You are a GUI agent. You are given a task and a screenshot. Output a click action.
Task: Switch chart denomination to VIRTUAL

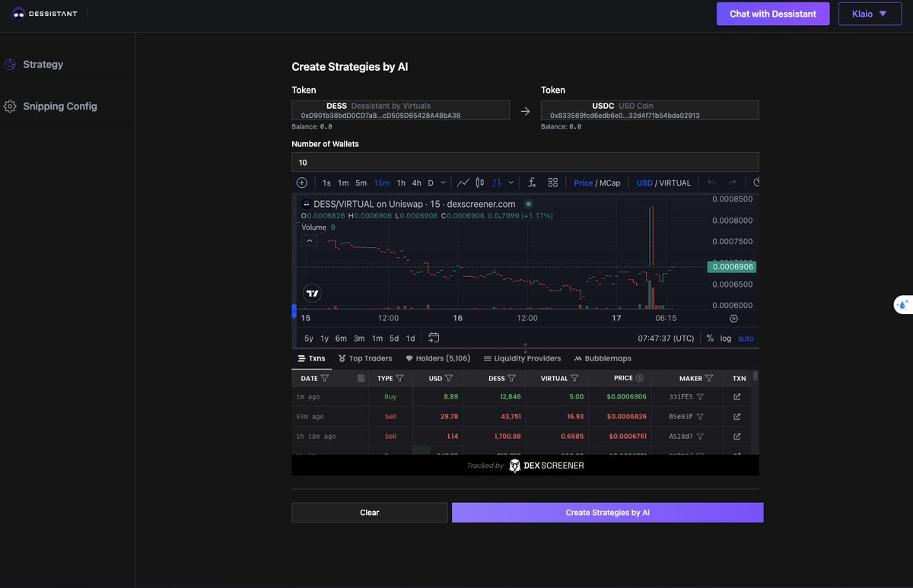(x=676, y=183)
